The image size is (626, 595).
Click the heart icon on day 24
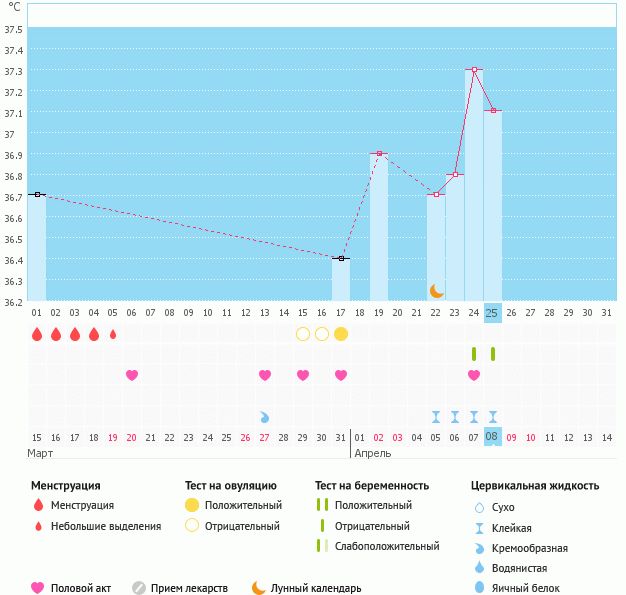click(x=474, y=375)
